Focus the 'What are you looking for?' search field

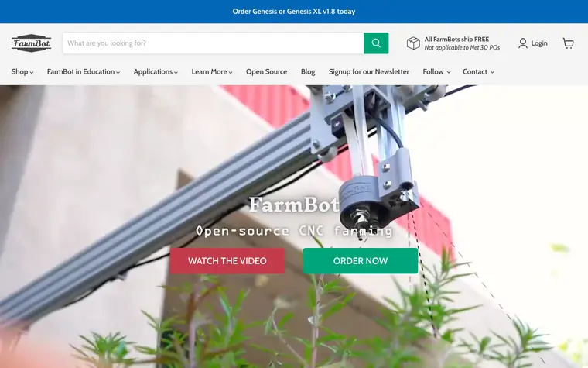point(213,43)
